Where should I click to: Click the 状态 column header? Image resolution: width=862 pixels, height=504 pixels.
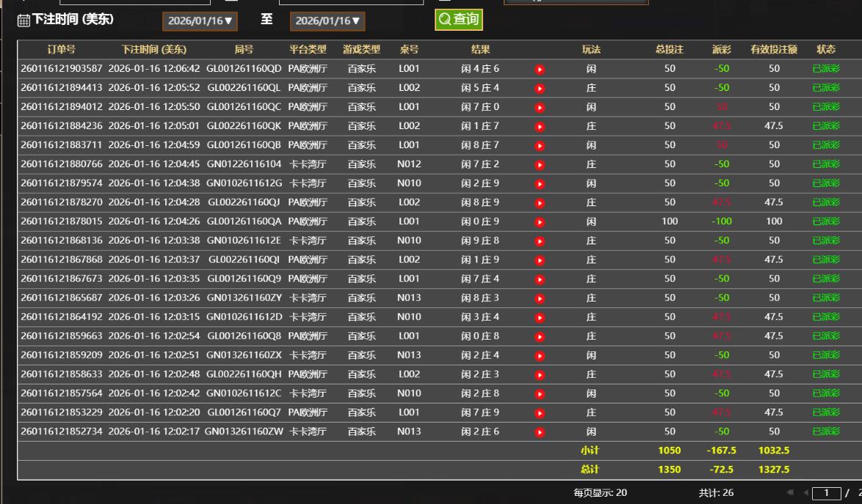click(x=825, y=50)
